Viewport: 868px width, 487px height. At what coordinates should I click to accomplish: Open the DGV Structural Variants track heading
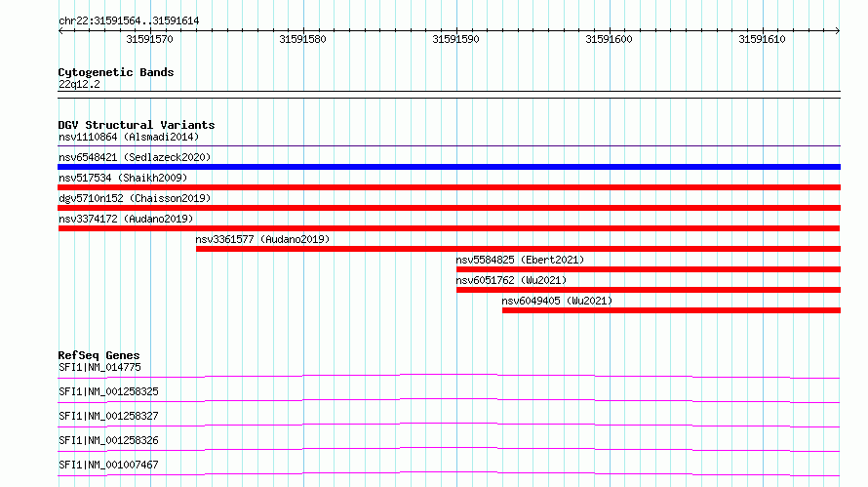(x=137, y=125)
